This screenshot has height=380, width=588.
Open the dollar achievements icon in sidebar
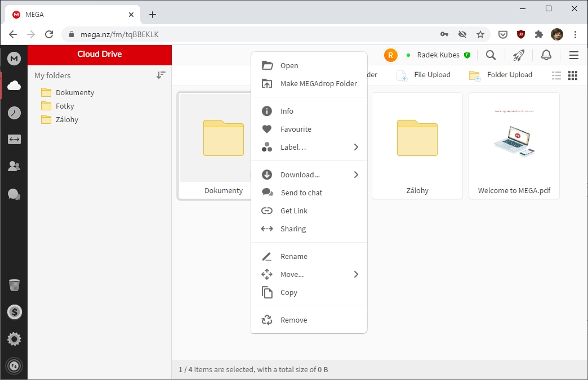pos(14,312)
